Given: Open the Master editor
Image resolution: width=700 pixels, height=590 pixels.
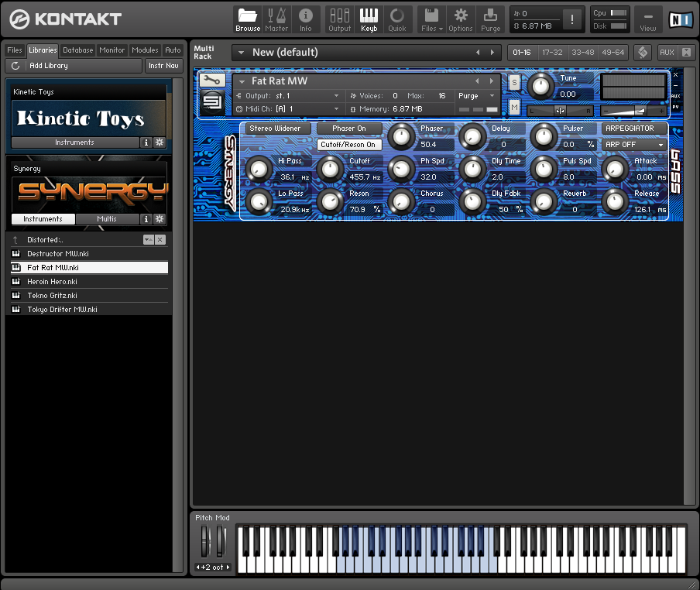Looking at the screenshot, I should 276,19.
